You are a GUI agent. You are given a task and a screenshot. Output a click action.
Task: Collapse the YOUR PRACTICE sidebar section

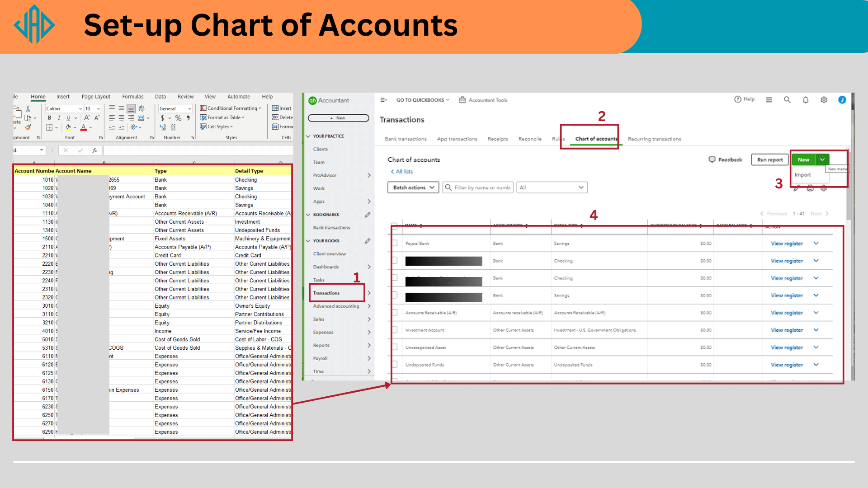coord(308,136)
